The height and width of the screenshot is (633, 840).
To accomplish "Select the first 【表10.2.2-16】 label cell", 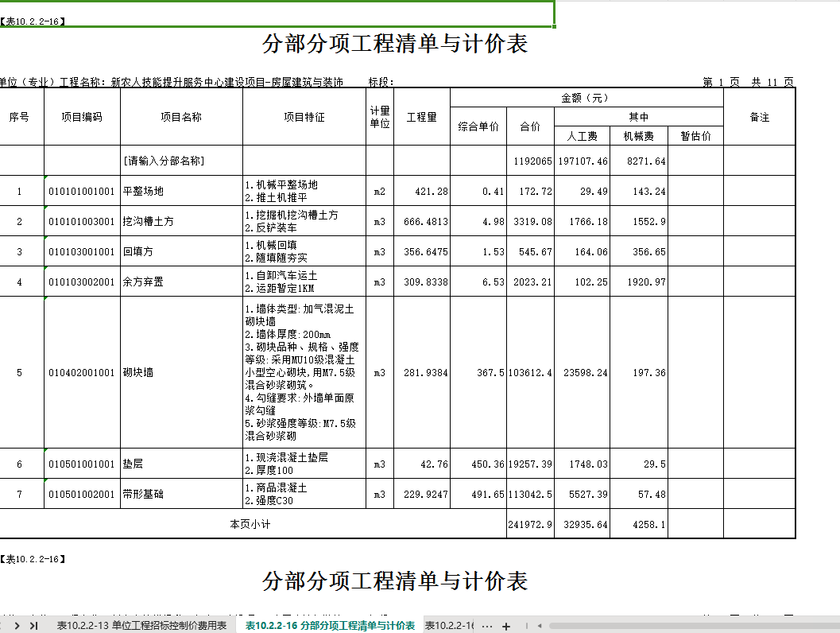I will pyautogui.click(x=33, y=21).
